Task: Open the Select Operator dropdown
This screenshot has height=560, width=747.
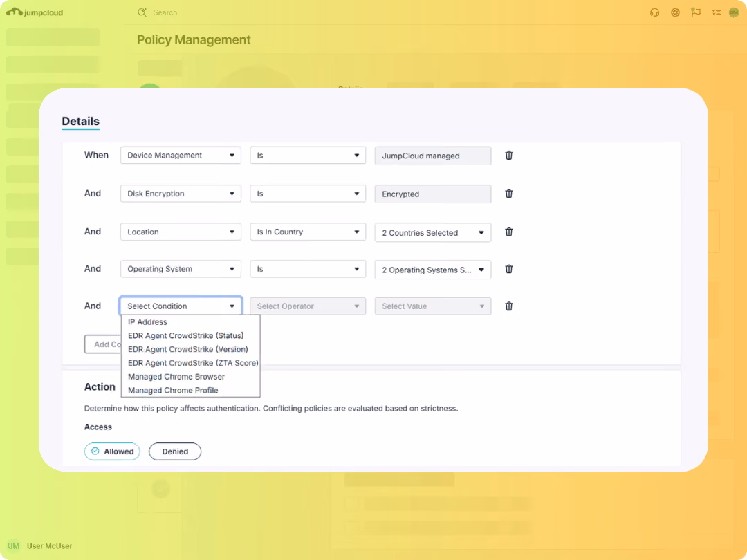Action: point(308,306)
